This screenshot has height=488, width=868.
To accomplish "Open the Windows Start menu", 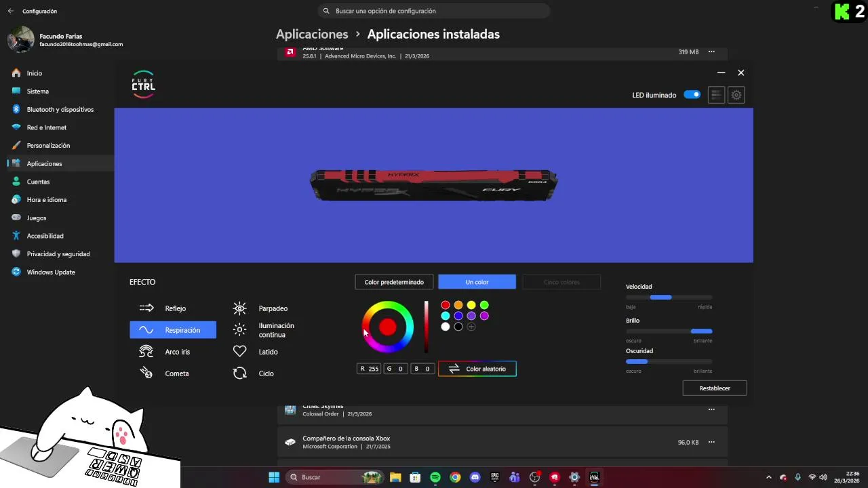I will [x=274, y=477].
